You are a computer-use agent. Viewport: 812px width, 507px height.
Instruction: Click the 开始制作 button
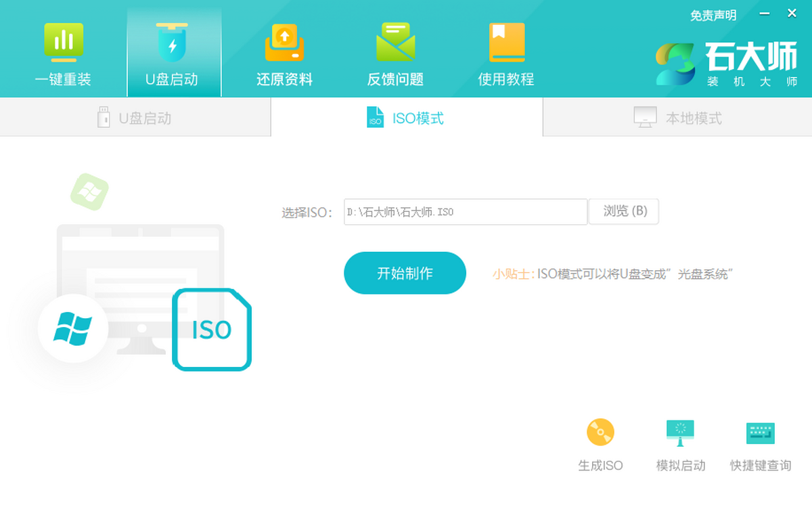[405, 273]
